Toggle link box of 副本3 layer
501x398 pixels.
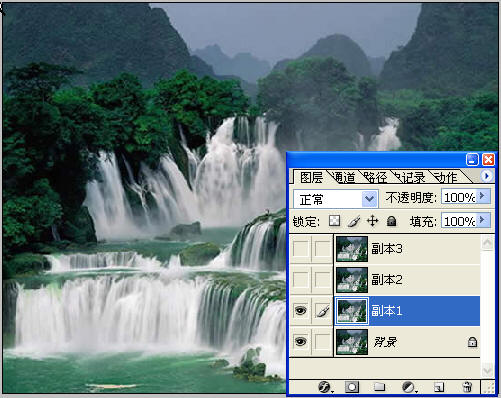(x=322, y=249)
